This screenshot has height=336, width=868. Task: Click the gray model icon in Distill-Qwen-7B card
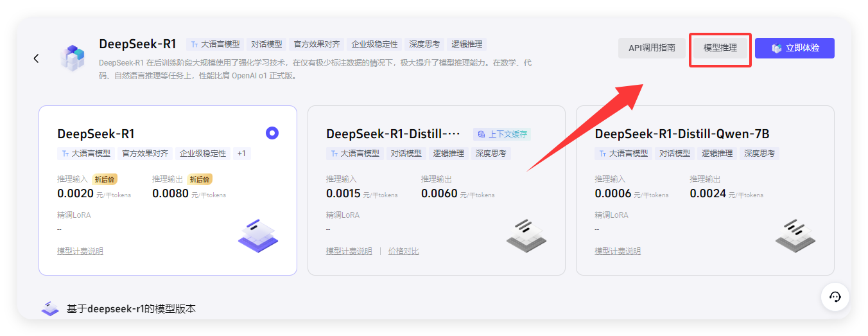(795, 234)
